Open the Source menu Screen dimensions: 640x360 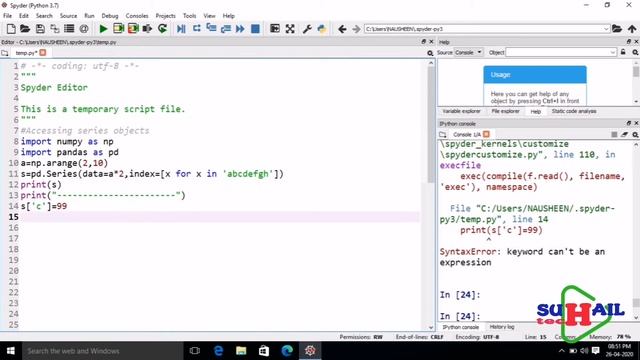[x=68, y=16]
